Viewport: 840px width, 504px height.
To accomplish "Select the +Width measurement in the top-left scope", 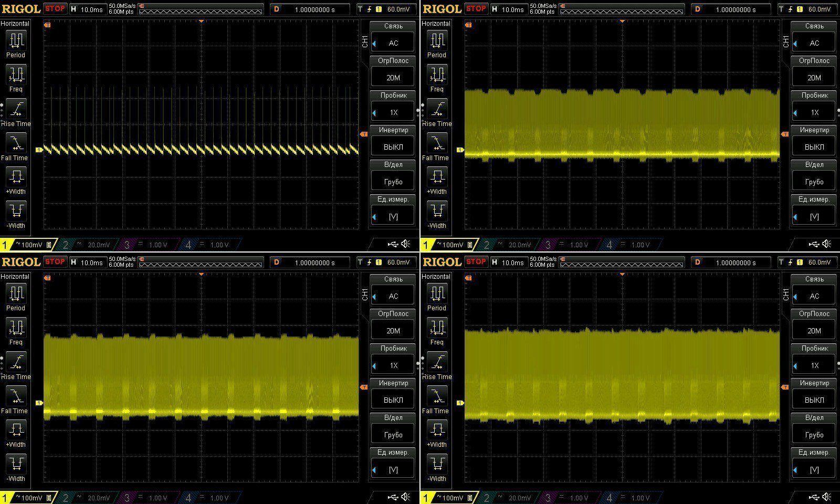I will point(16,177).
